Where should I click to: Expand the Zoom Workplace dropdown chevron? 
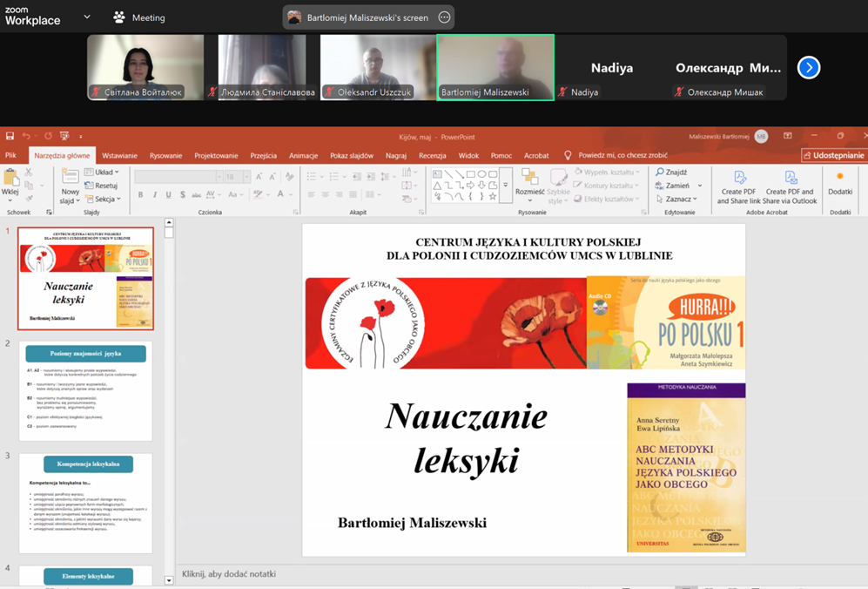87,17
